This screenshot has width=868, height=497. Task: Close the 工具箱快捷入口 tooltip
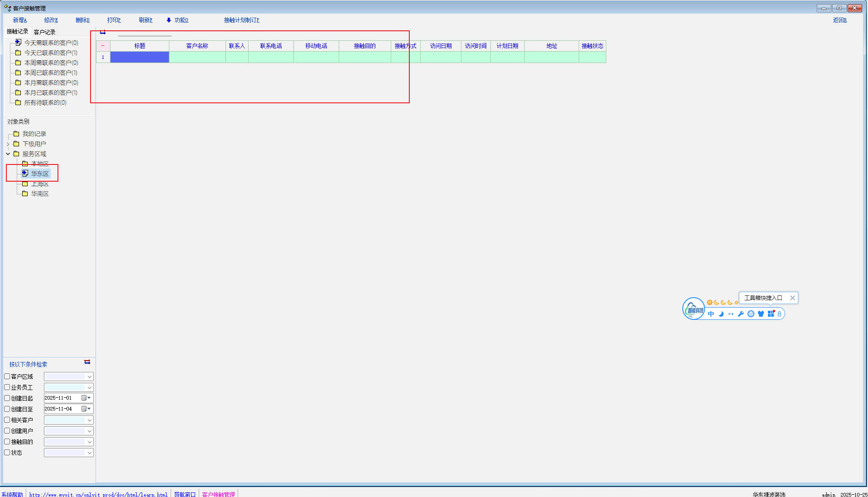coord(792,298)
